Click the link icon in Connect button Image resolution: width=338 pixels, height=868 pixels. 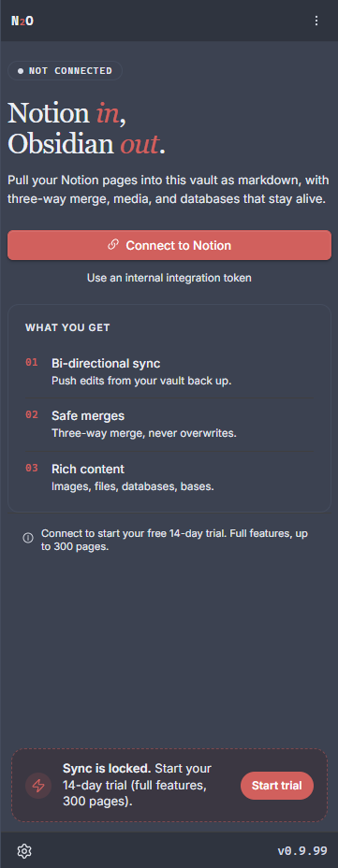point(113,245)
